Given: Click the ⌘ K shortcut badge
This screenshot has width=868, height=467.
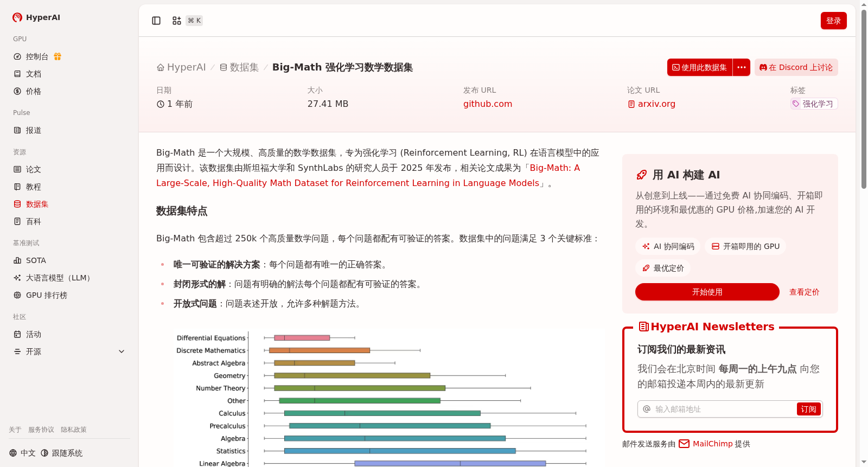Looking at the screenshot, I should point(194,21).
